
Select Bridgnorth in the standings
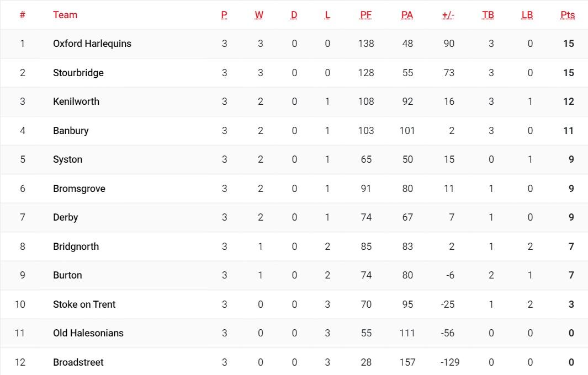click(76, 247)
